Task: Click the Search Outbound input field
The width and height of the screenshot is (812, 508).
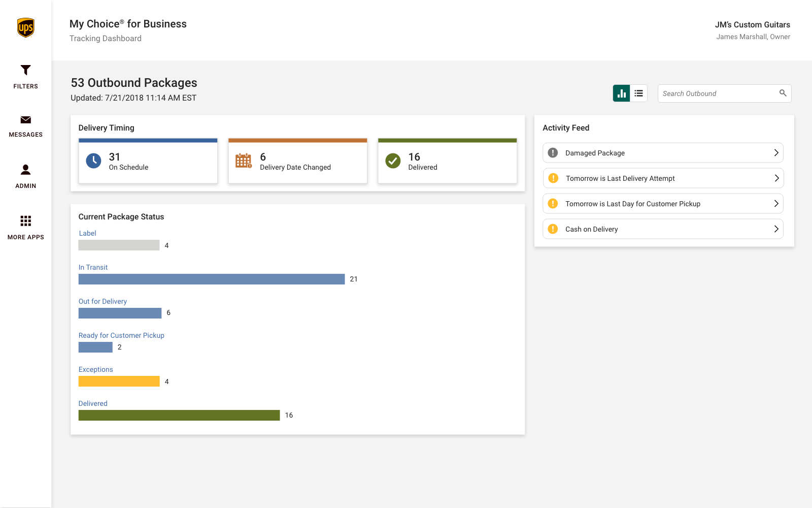Action: pos(718,93)
